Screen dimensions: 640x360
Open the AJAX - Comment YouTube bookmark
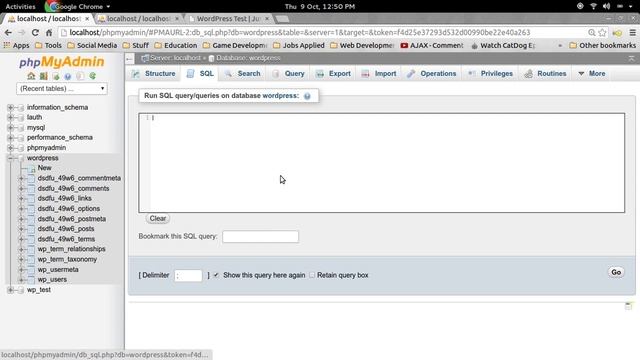point(432,45)
